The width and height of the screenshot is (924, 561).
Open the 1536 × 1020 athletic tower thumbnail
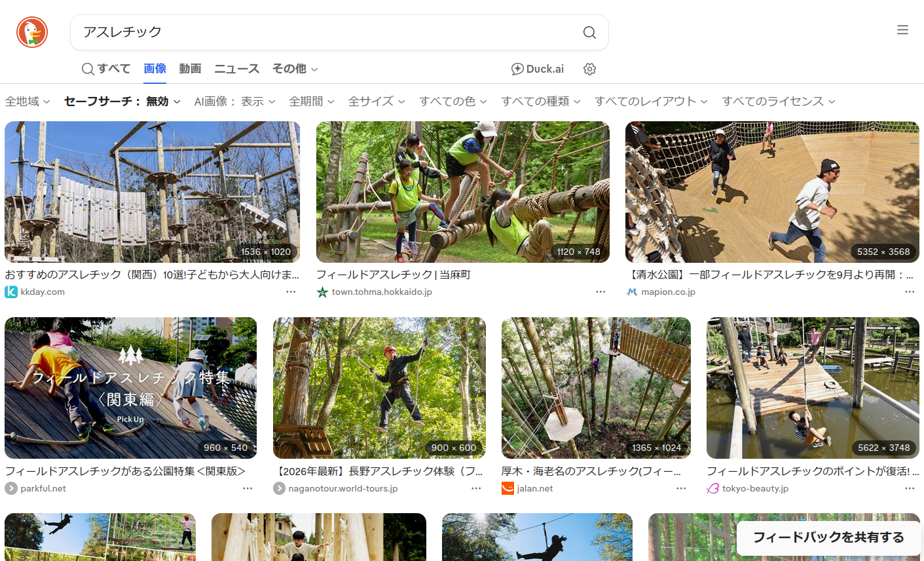click(152, 192)
